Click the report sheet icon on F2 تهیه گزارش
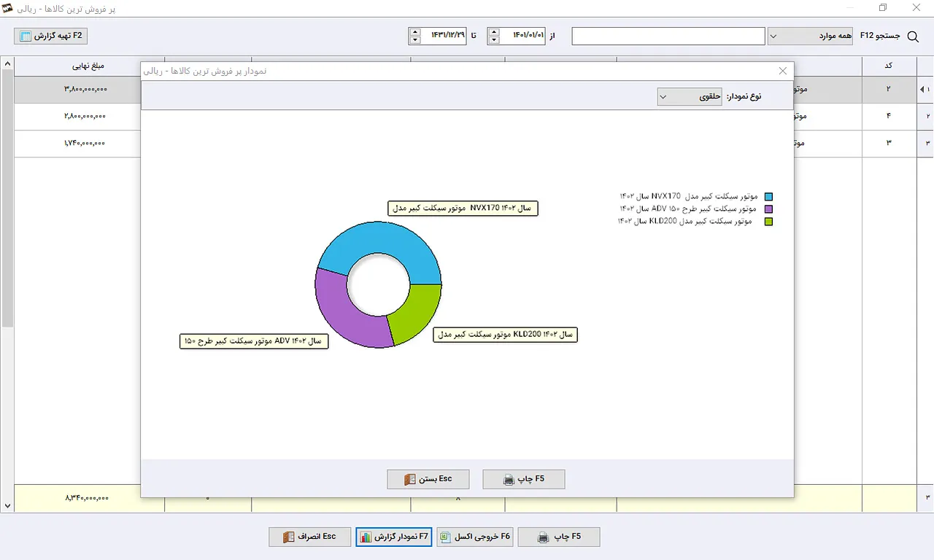The height and width of the screenshot is (560, 934). tap(26, 36)
